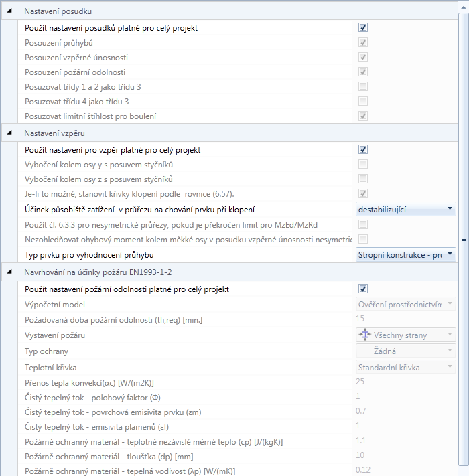Click the Posouzení průhybů checkbox
This screenshot has height=476, width=469.
click(x=363, y=42)
